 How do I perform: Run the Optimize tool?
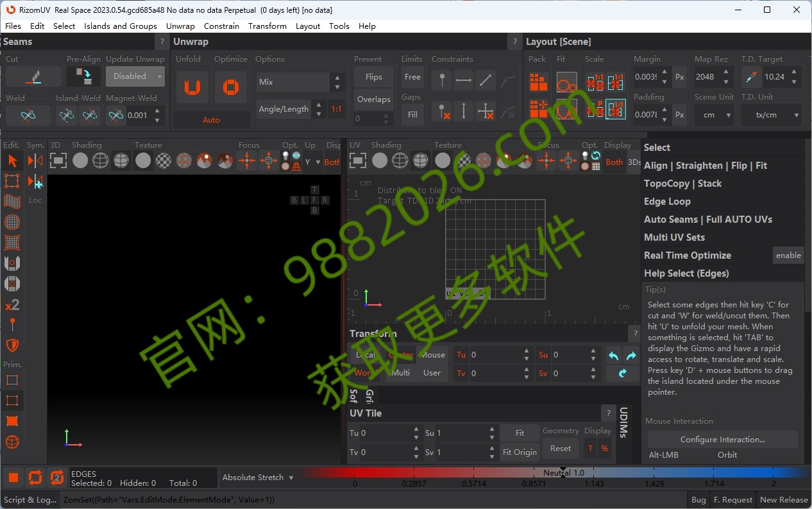pos(230,87)
